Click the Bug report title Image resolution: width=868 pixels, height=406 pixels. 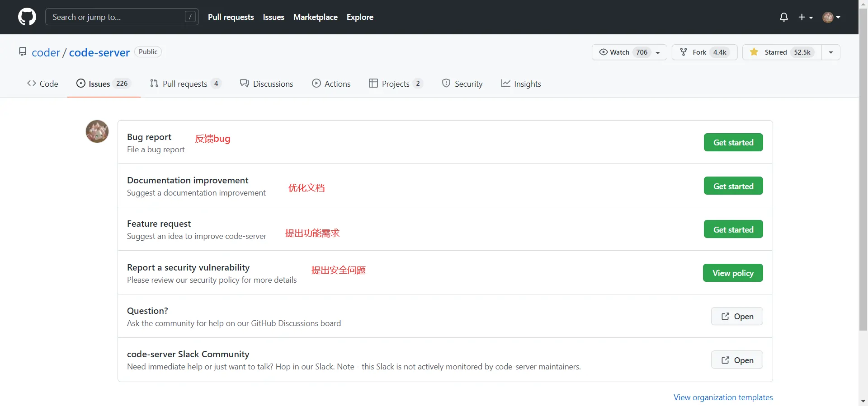pyautogui.click(x=149, y=137)
